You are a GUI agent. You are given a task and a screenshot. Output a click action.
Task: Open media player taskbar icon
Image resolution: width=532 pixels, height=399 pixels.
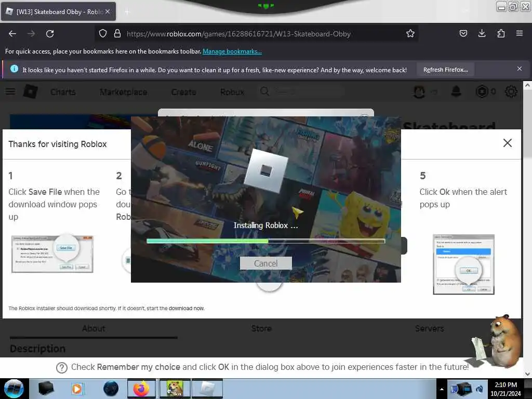tap(77, 389)
